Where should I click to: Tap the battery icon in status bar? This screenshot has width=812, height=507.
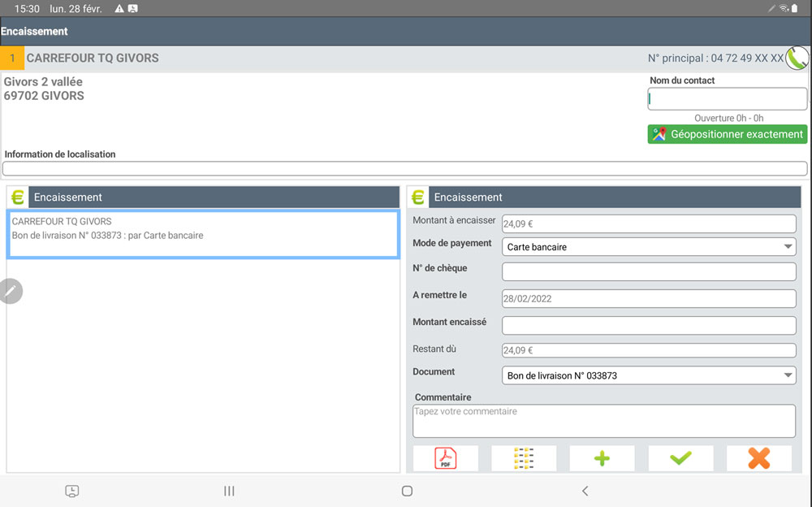coord(794,8)
